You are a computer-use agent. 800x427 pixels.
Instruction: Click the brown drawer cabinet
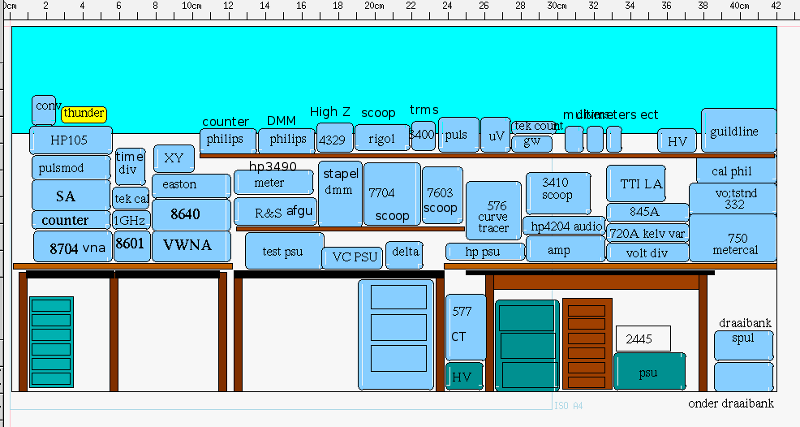pos(586,343)
